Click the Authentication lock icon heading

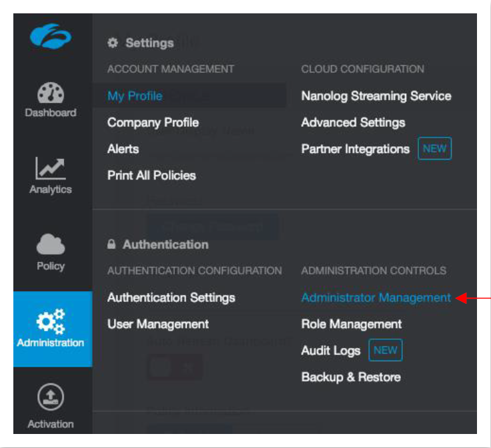click(x=112, y=245)
